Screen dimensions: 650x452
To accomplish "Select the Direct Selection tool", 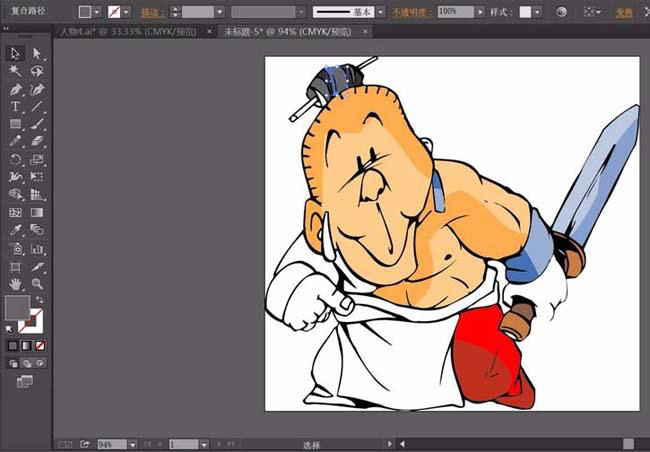I will click(37, 54).
